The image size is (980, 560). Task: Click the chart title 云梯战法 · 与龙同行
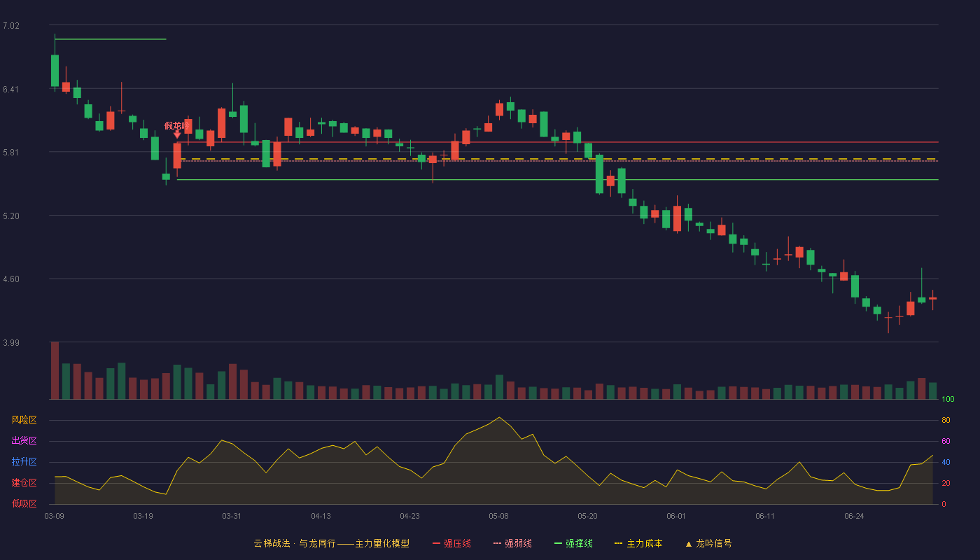click(295, 543)
